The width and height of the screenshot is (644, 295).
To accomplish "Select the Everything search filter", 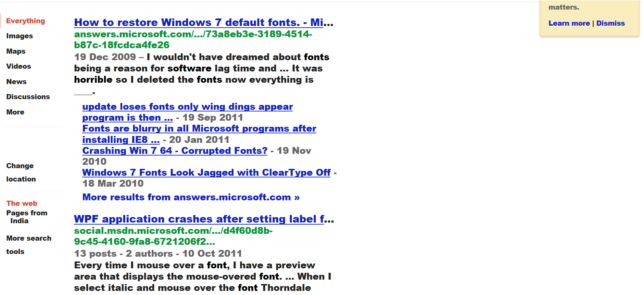I will [25, 21].
